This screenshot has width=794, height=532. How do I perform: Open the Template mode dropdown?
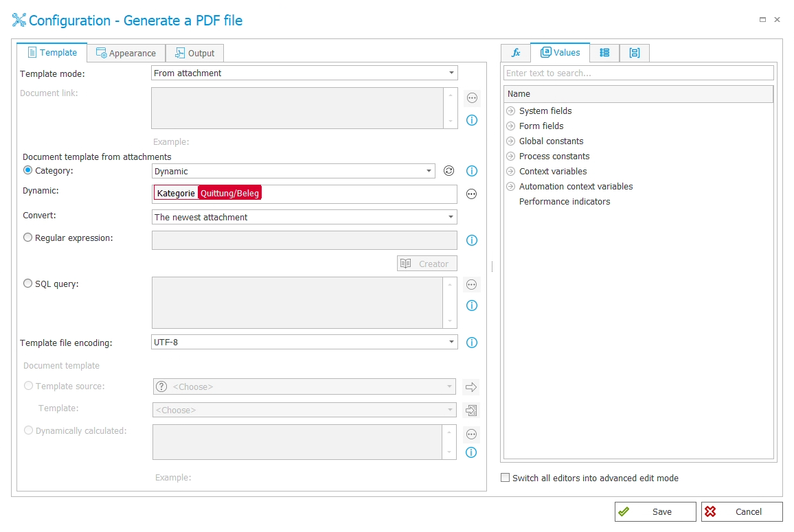[304, 73]
